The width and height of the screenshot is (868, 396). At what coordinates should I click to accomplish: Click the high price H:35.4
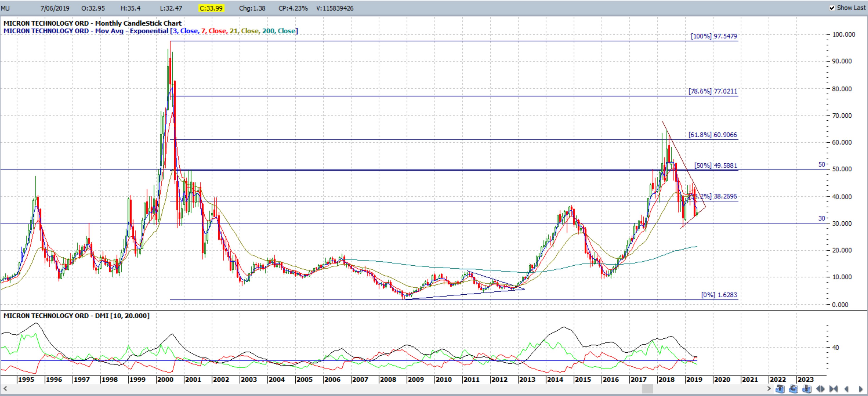point(130,8)
